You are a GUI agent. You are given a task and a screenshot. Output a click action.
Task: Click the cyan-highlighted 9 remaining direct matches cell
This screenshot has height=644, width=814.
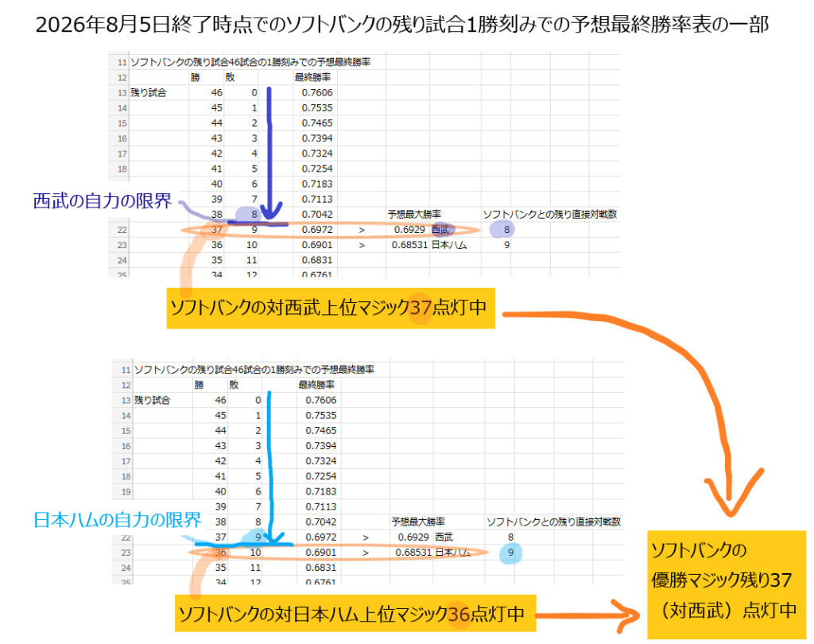coord(510,552)
